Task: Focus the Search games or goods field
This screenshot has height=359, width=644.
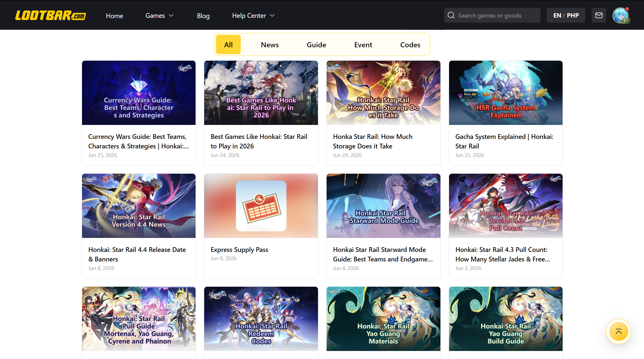Action: (x=492, y=15)
